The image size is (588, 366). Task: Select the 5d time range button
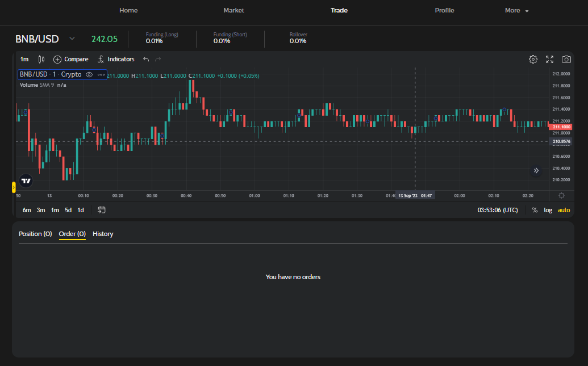click(x=68, y=210)
